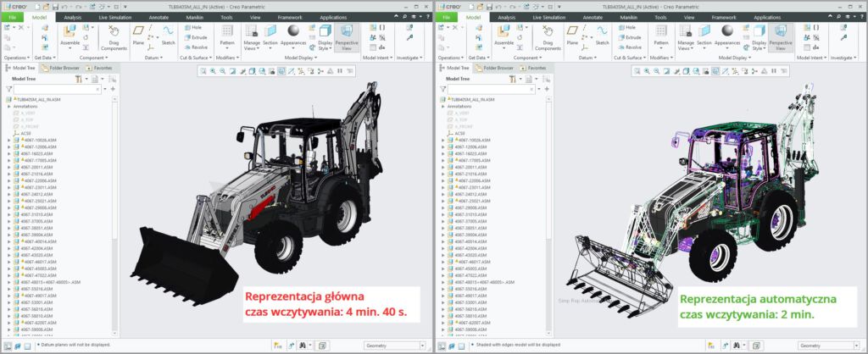Open Investigate group dropdown in right window
The height and width of the screenshot is (354, 868).
click(843, 58)
